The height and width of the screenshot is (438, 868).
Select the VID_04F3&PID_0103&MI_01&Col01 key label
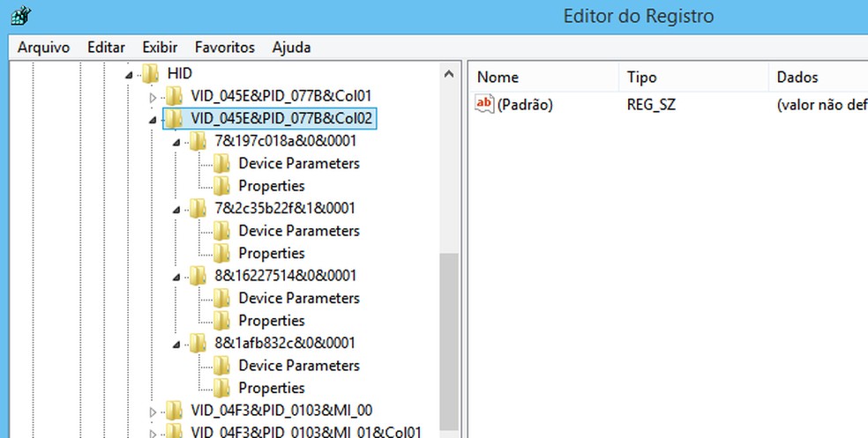pyautogui.click(x=306, y=433)
